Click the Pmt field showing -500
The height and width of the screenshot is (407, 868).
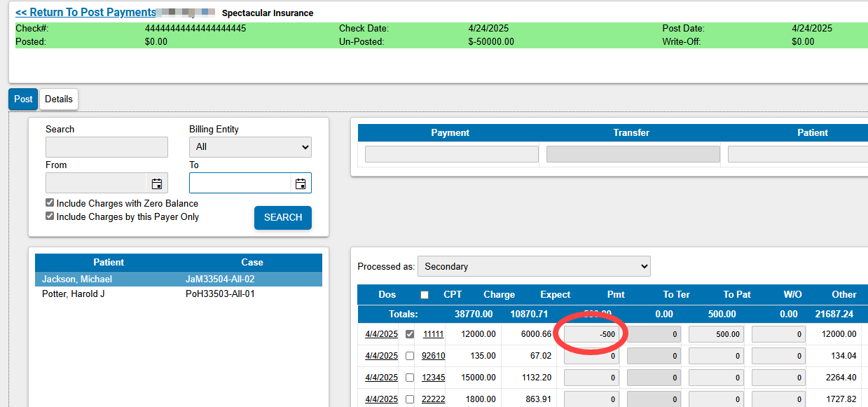pyautogui.click(x=591, y=334)
